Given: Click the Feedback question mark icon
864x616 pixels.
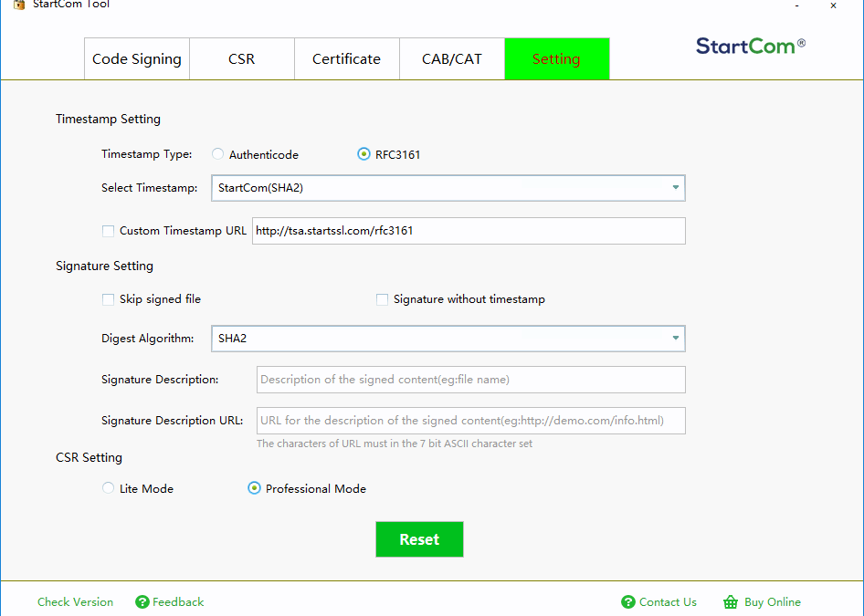Looking at the screenshot, I should (142, 601).
